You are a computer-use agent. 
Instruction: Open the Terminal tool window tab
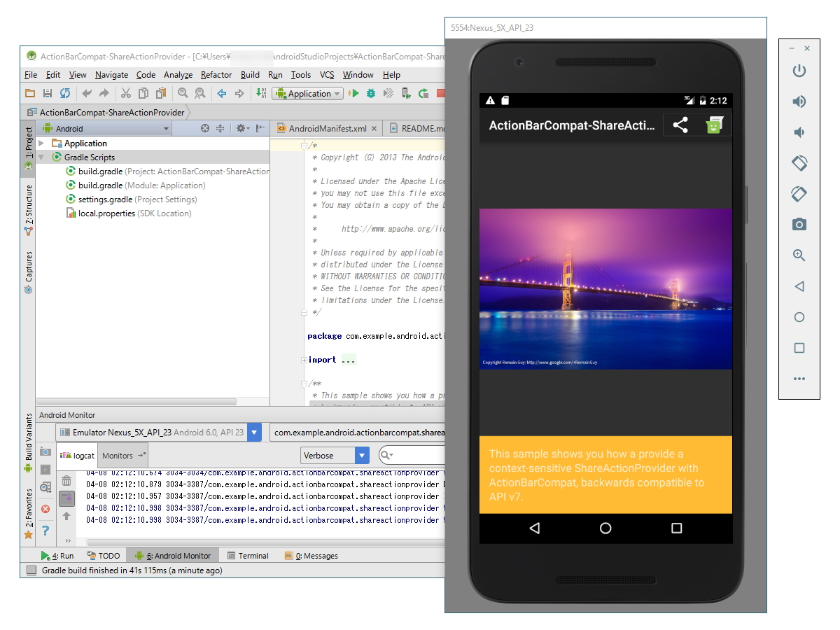248,555
